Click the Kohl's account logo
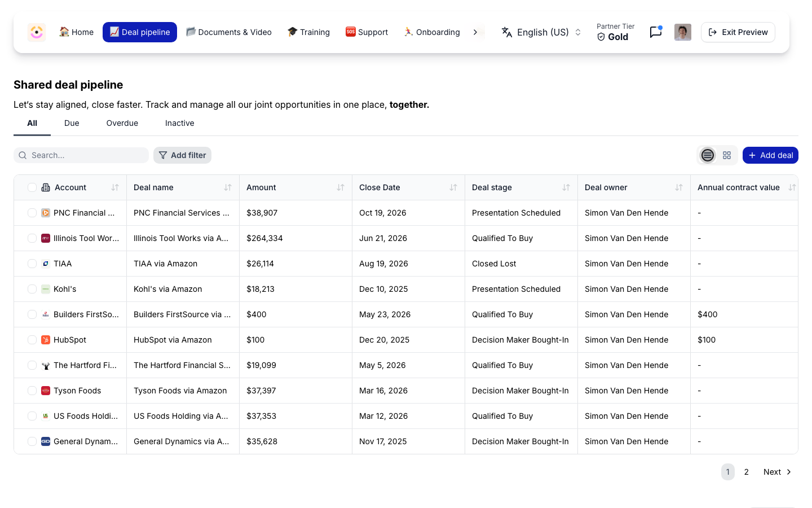The height and width of the screenshot is (508, 812). 46,289
